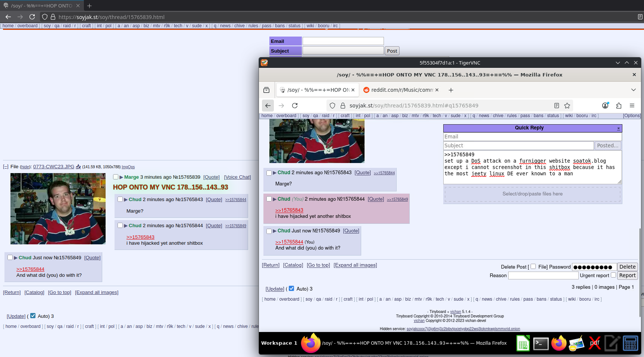Open extensions puzzle icon in VNC Firefox
The height and width of the screenshot is (357, 644).
tap(619, 106)
